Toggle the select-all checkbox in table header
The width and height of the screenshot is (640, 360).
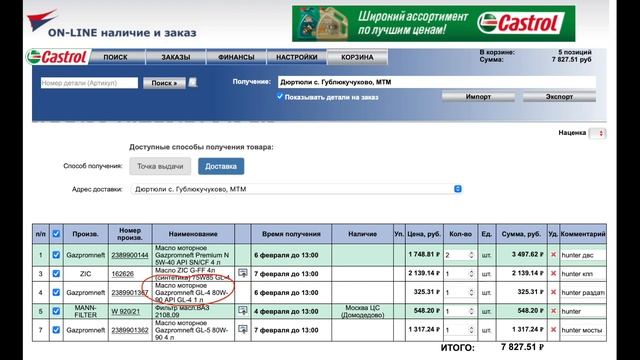click(56, 234)
